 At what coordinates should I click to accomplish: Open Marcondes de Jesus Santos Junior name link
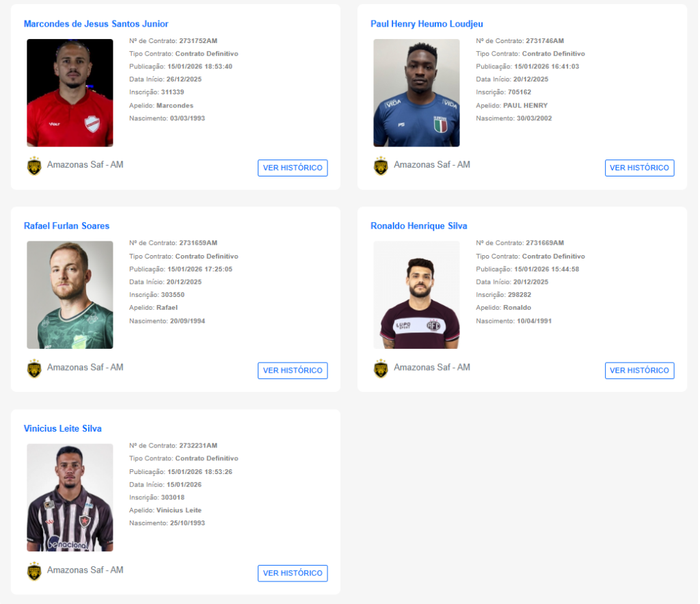click(96, 24)
